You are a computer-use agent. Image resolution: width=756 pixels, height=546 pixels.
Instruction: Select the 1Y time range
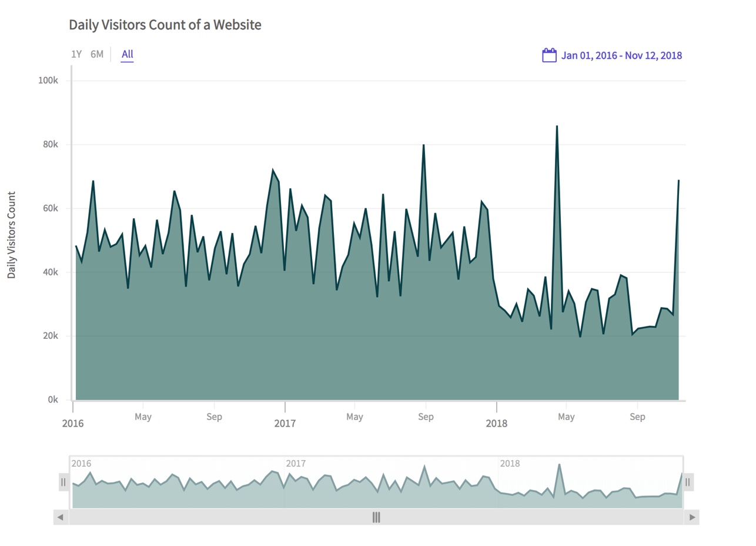tap(76, 54)
